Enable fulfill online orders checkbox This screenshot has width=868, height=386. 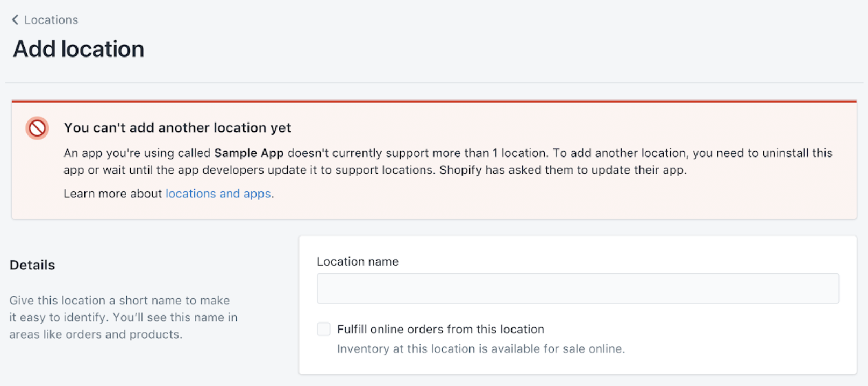click(323, 329)
